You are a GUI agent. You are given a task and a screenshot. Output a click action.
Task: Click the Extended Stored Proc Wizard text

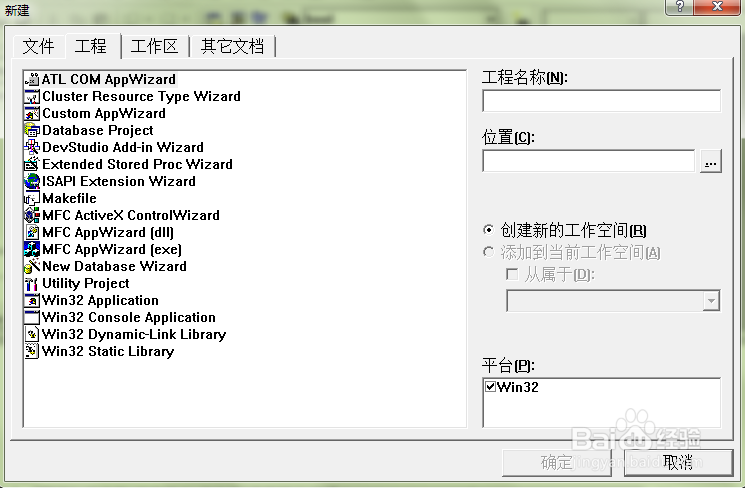pyautogui.click(x=137, y=164)
